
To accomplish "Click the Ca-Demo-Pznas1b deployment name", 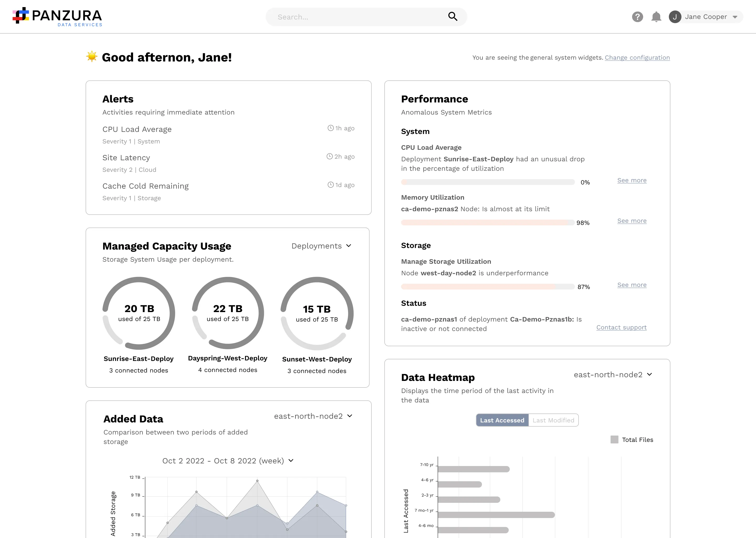I will (542, 319).
